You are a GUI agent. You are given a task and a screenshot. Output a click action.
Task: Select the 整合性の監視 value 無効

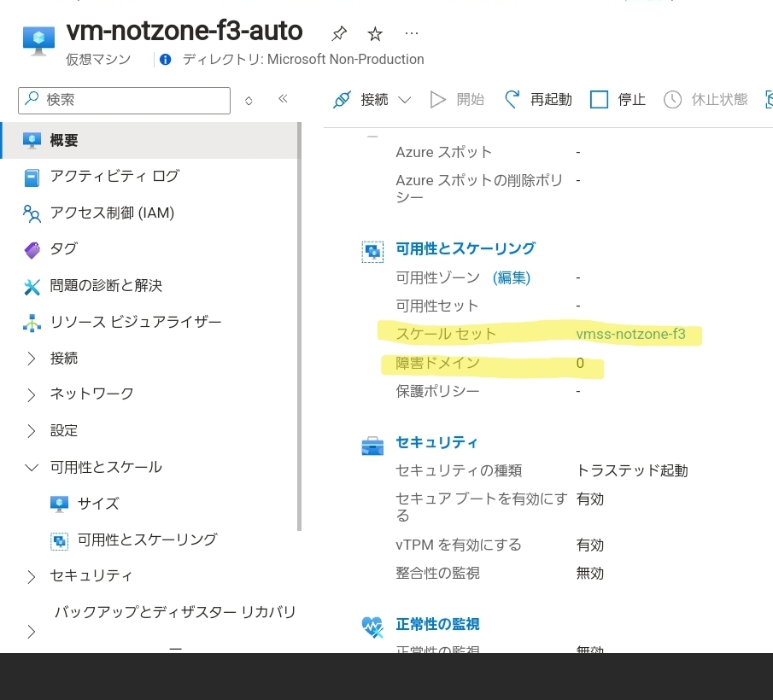(x=589, y=574)
